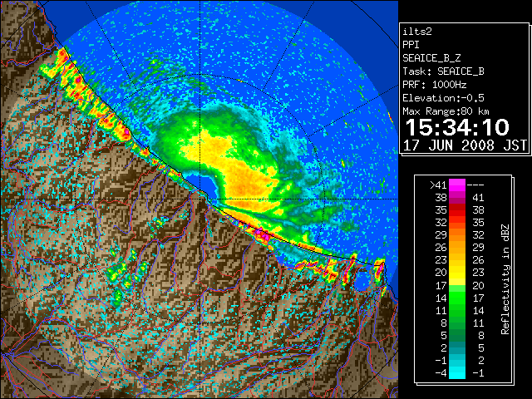The height and width of the screenshot is (399, 532).
Task: Select the "Elevation:-0.5" text
Action: tap(443, 98)
